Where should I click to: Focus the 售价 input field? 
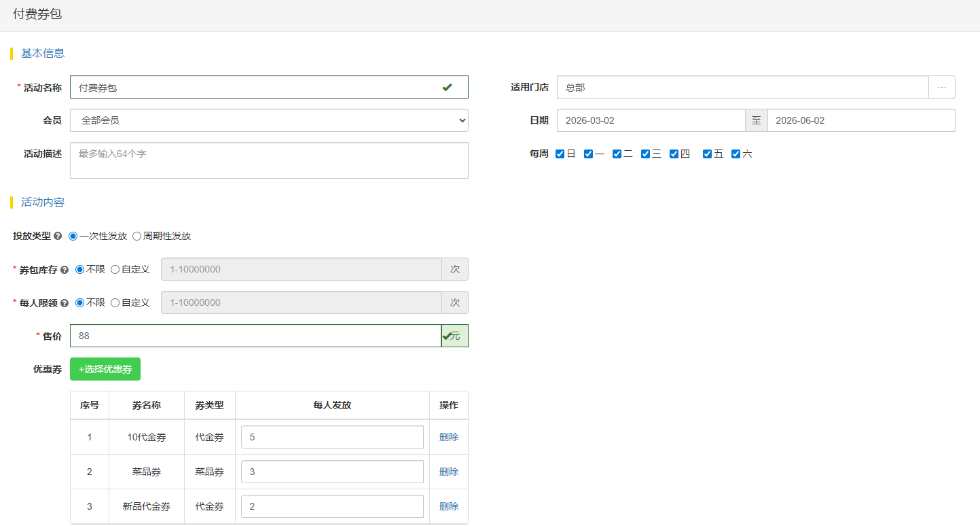pyautogui.click(x=255, y=336)
